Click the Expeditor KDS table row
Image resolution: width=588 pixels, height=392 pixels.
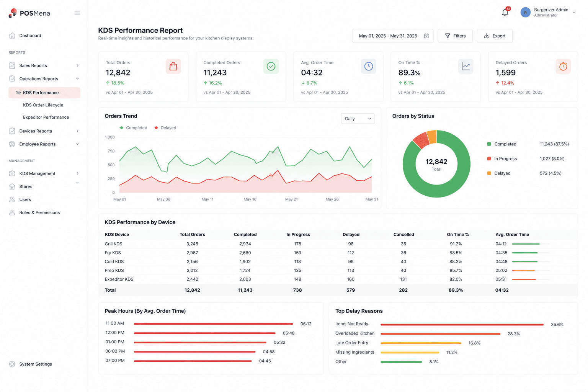tap(338, 279)
